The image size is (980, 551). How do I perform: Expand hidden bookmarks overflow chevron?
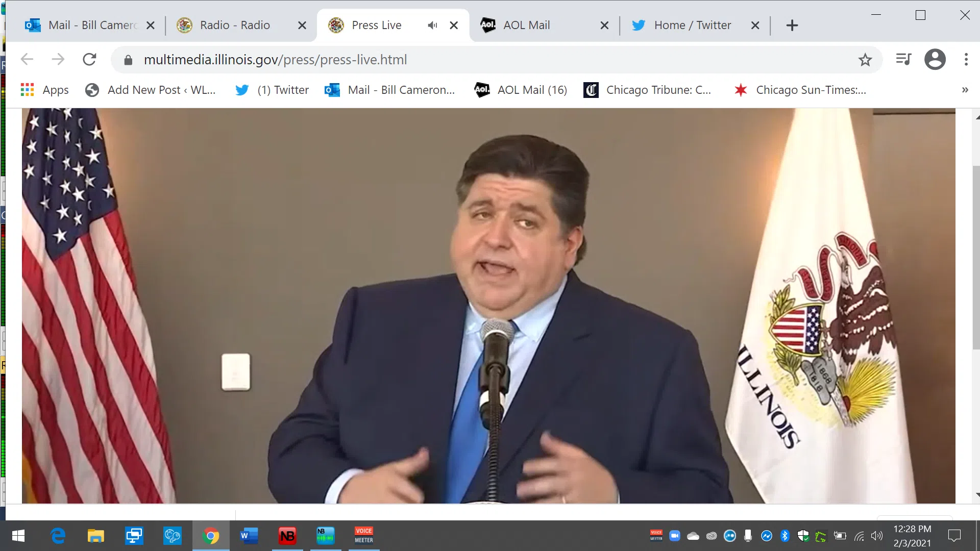[x=965, y=90]
